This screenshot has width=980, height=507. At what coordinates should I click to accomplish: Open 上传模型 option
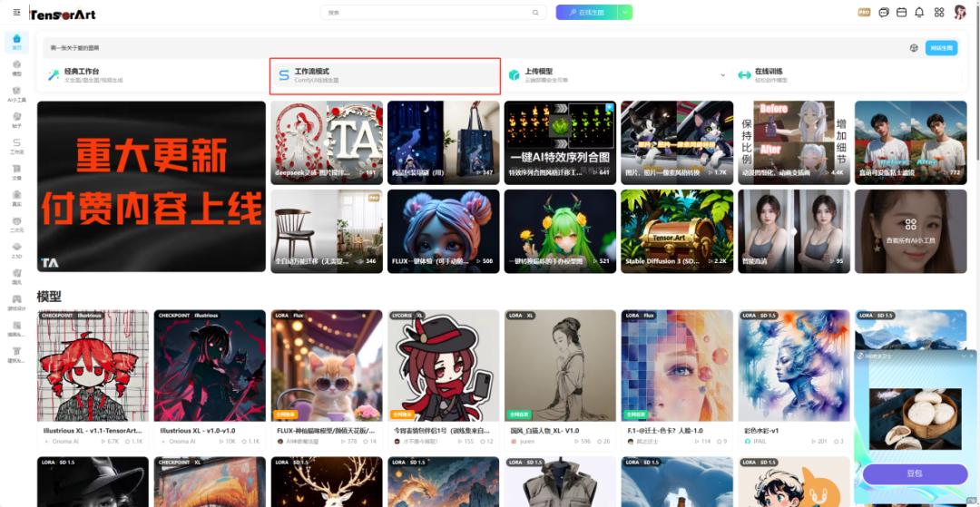[x=615, y=75]
